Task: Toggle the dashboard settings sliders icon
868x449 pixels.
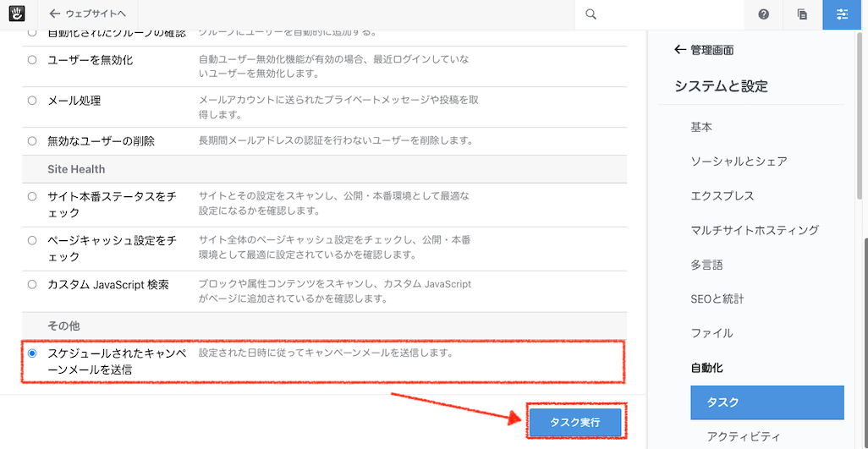Action: click(x=841, y=14)
